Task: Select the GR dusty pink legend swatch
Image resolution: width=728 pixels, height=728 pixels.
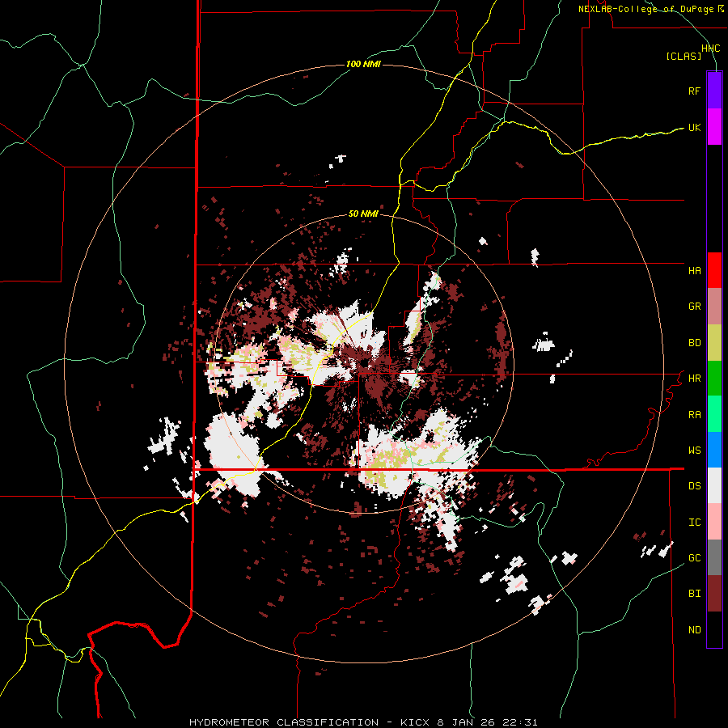Action: point(714,306)
